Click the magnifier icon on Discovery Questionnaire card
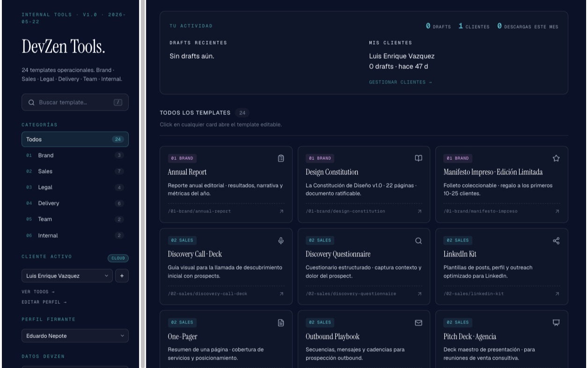588x368 pixels. (419, 240)
